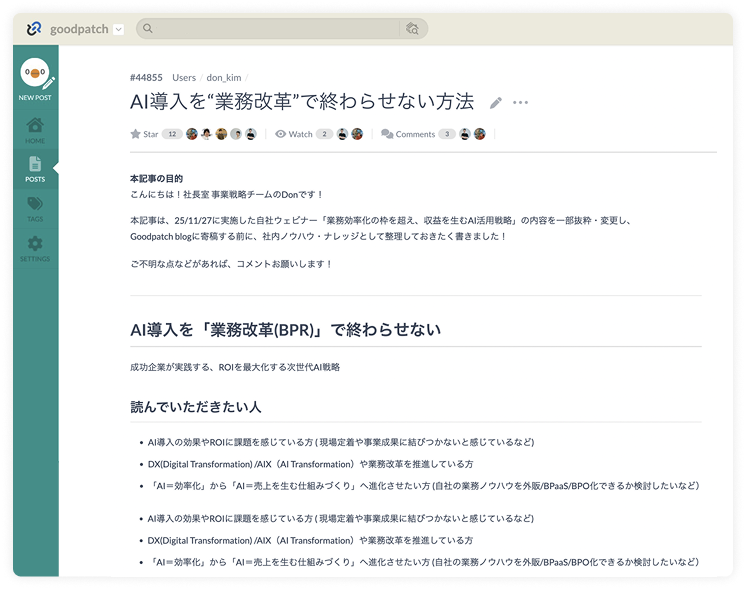This screenshot has height=590, width=746.
Task: Click the third stargazer avatar
Action: 221,134
